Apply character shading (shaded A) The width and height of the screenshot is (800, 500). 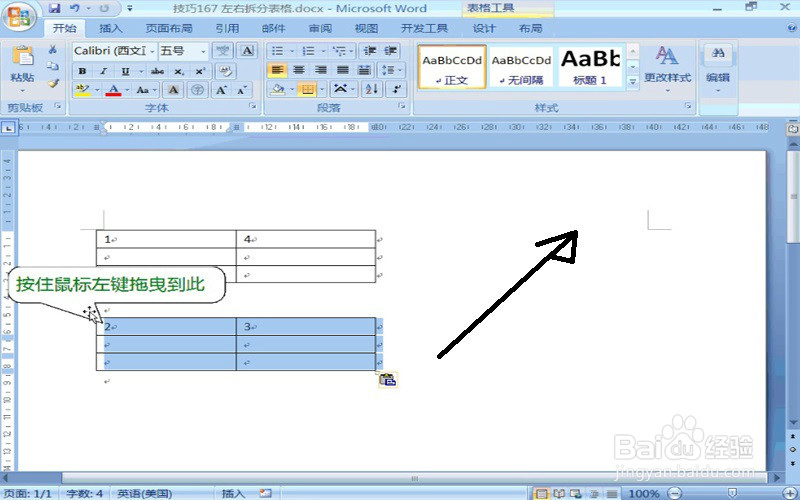pos(173,90)
